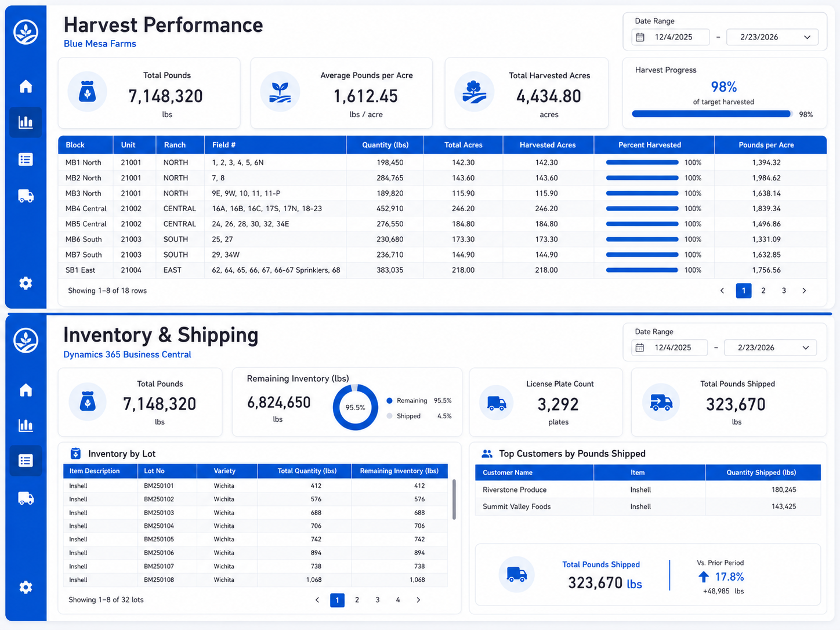Click calendar icon in Harvest Performance date range
This screenshot has width=840, height=630.
point(640,37)
